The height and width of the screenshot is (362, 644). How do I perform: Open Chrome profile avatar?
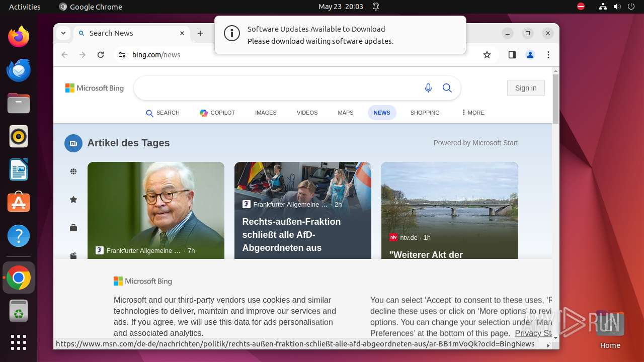click(530, 55)
